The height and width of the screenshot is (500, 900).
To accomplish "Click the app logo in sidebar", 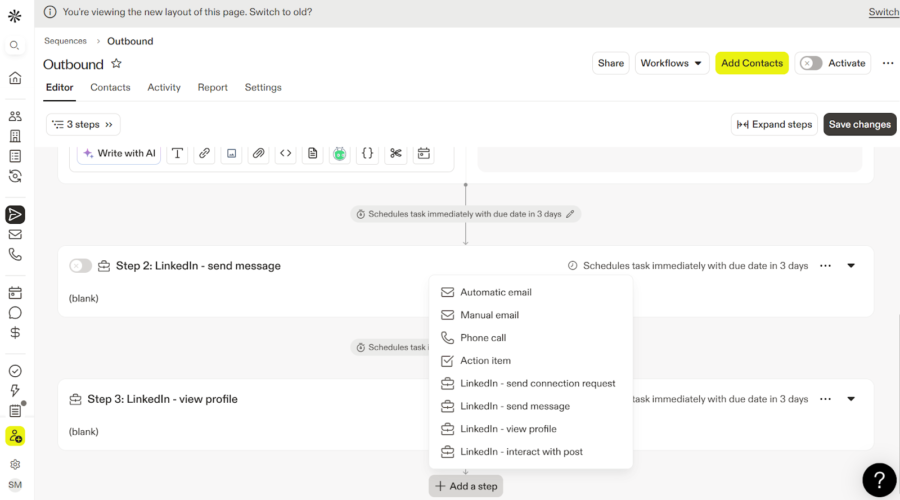I will (15, 16).
